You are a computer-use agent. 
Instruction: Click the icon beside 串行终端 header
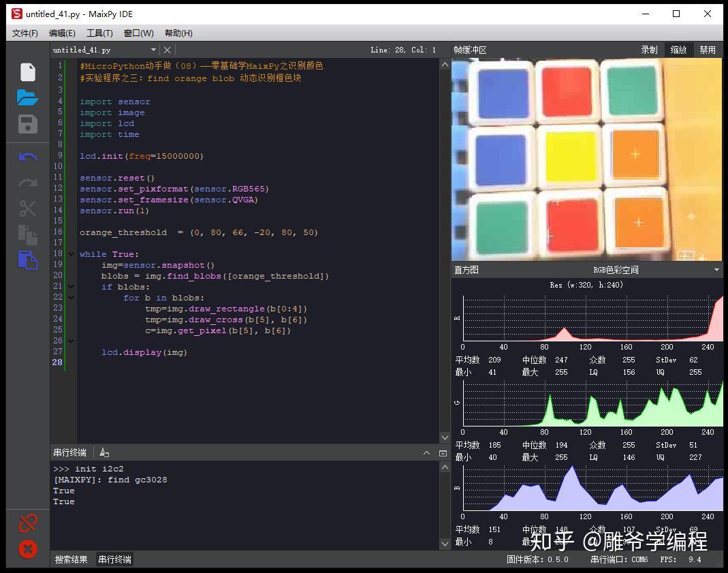104,452
